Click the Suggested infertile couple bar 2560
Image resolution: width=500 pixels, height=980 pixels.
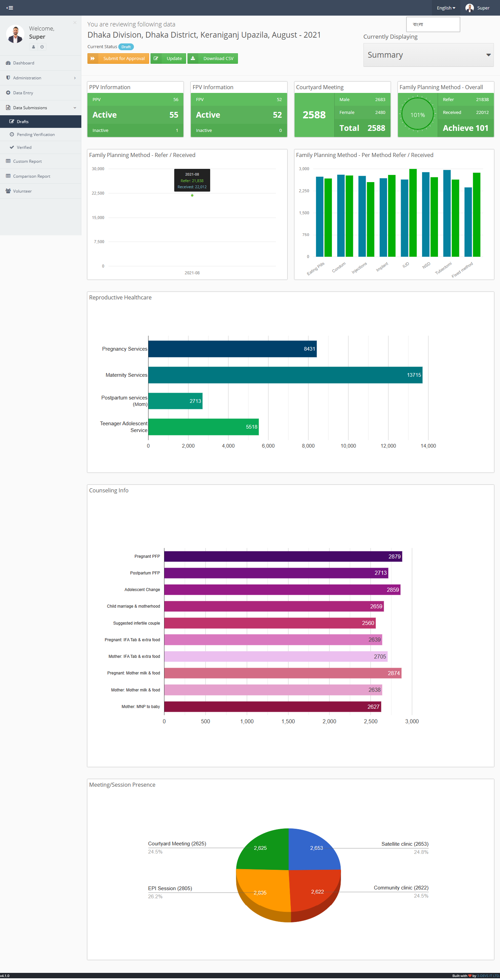click(x=270, y=623)
